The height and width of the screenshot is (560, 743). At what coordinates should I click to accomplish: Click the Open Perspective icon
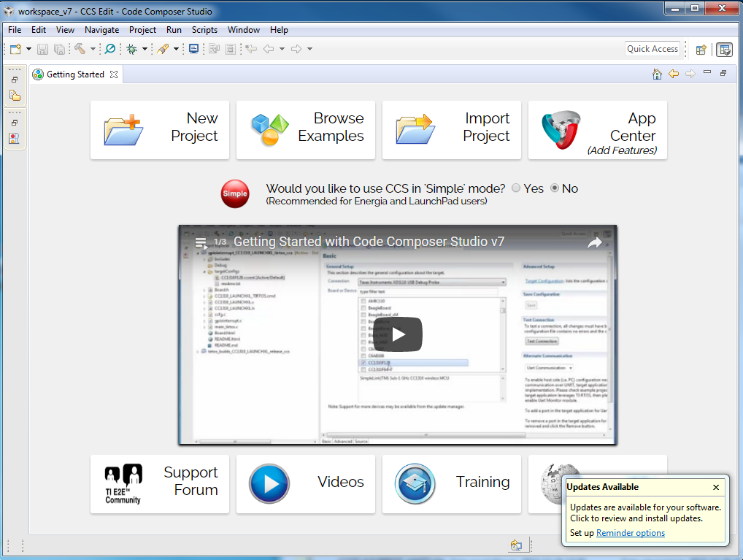click(x=701, y=50)
